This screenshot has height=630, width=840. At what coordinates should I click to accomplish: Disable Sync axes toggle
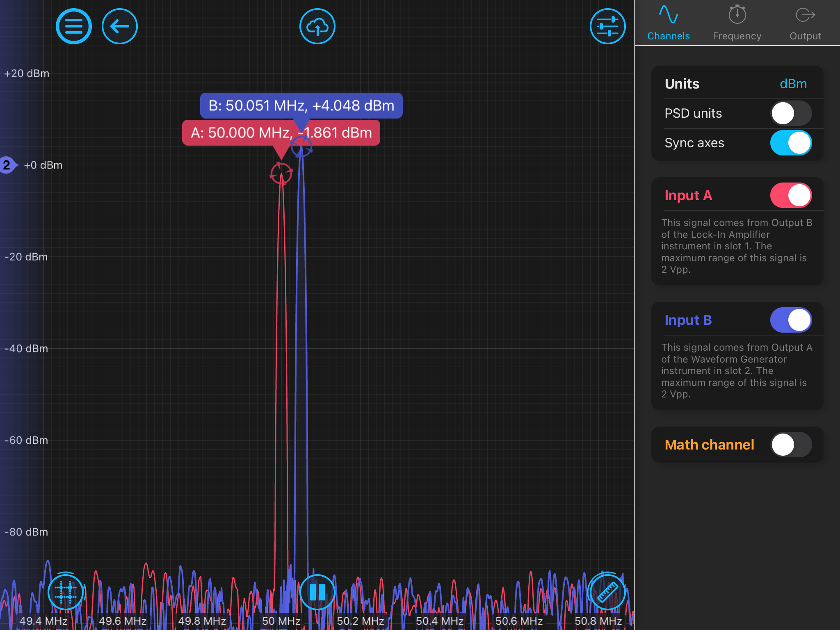(x=791, y=143)
